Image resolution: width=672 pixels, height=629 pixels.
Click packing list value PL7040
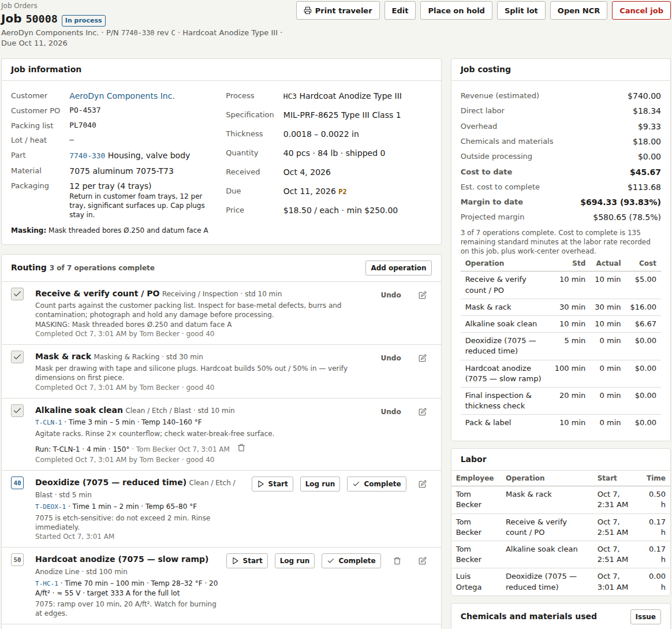(x=83, y=126)
